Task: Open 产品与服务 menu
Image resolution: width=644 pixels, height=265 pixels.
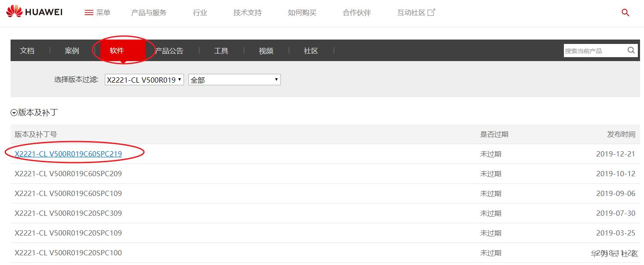Action: coord(149,13)
